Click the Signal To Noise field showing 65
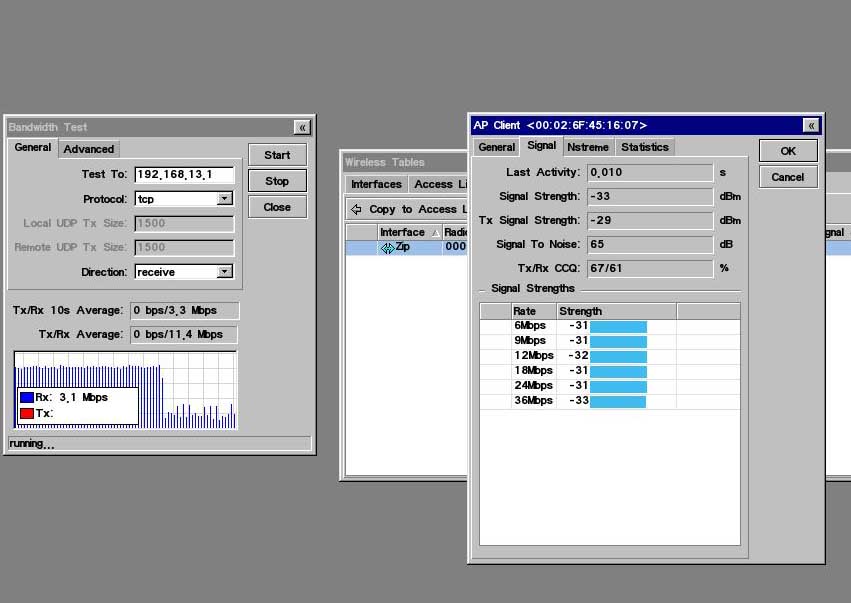851x603 pixels. [x=650, y=244]
